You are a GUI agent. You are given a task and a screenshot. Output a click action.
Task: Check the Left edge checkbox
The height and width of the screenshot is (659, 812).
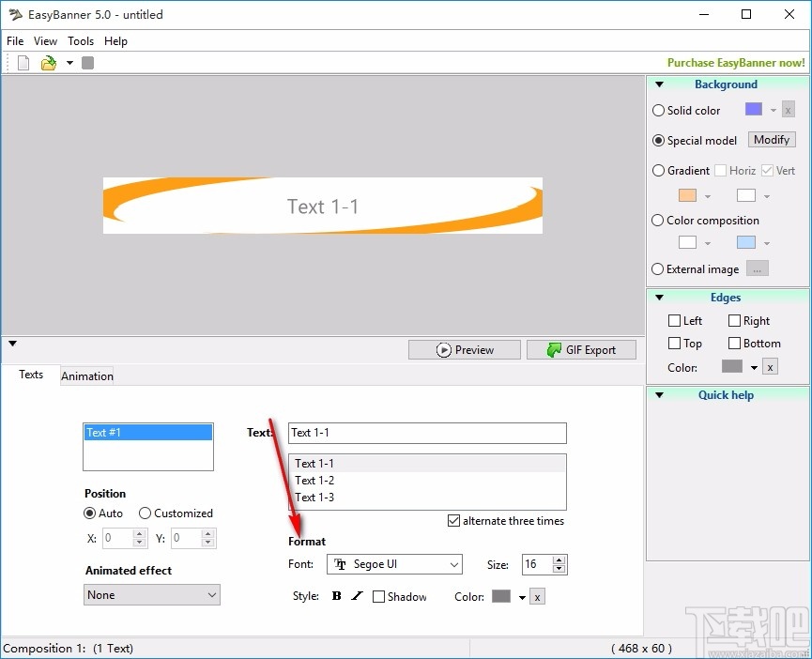click(x=674, y=321)
